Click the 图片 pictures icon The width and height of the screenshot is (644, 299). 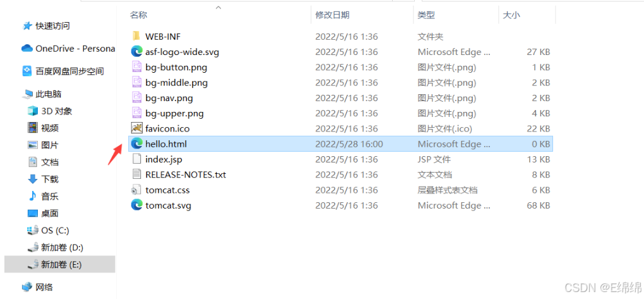(32, 145)
